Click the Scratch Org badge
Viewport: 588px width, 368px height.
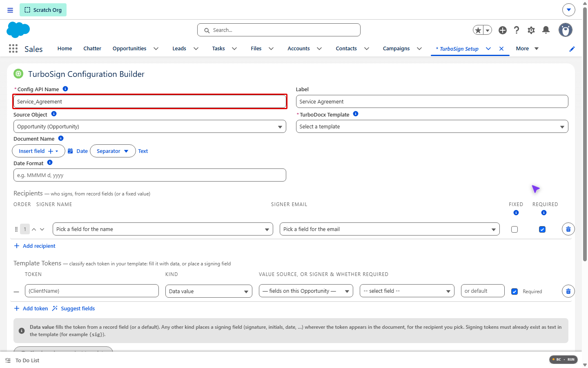click(x=43, y=10)
